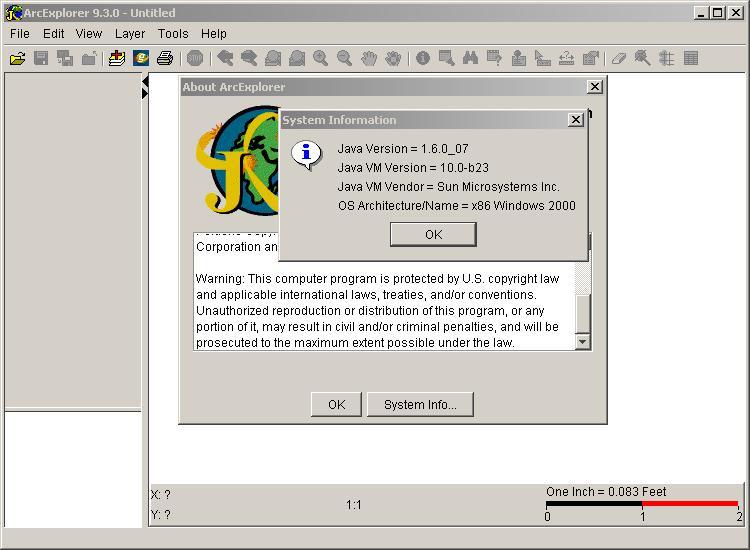Open the Query Builder toolbar icon

point(494,59)
